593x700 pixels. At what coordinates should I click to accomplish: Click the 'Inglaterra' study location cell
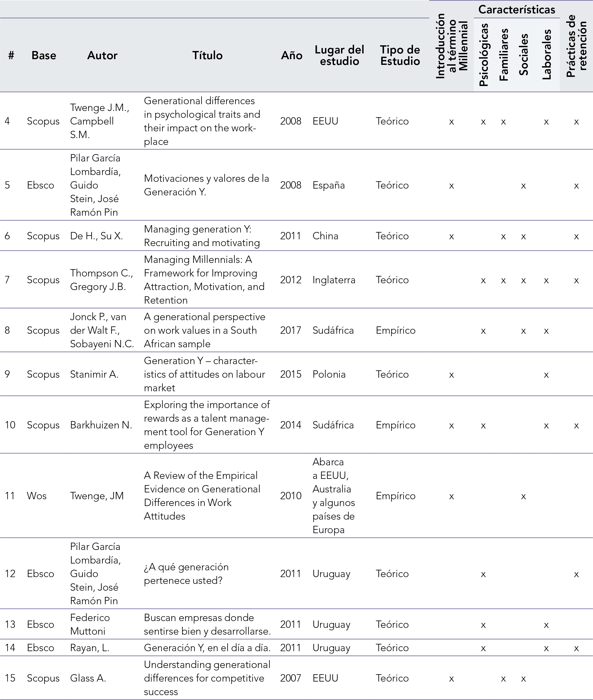(333, 280)
